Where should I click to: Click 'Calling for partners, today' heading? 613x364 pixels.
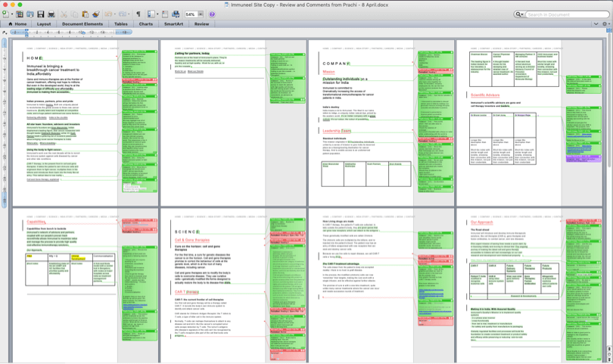(x=192, y=53)
